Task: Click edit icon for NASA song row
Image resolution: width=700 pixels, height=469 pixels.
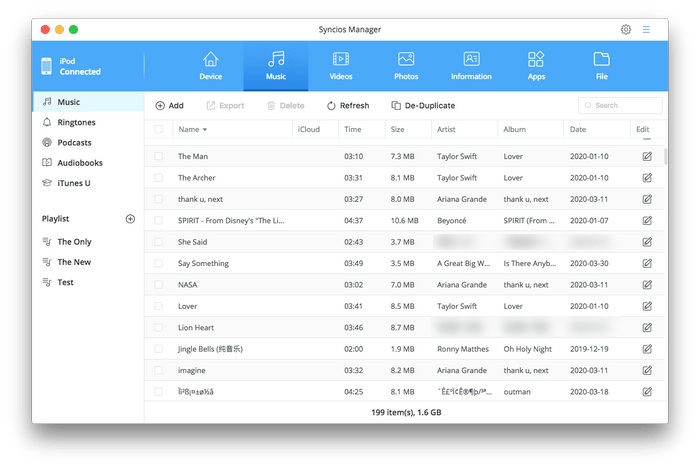Action: [647, 285]
